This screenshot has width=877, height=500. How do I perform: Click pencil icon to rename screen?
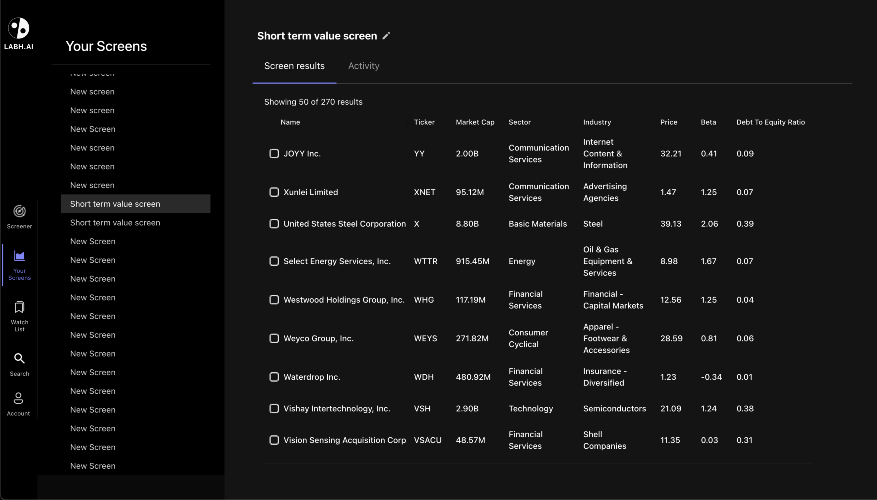click(x=387, y=36)
